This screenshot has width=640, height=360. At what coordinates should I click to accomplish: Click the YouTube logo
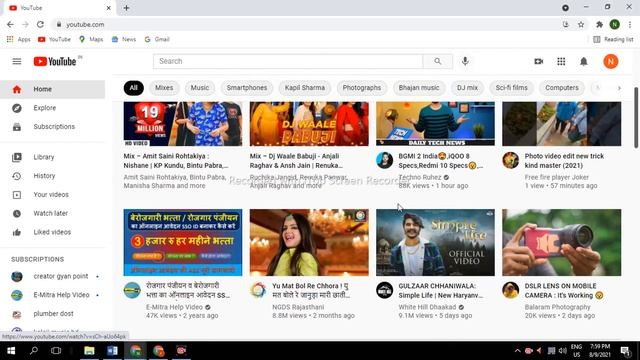click(x=55, y=62)
